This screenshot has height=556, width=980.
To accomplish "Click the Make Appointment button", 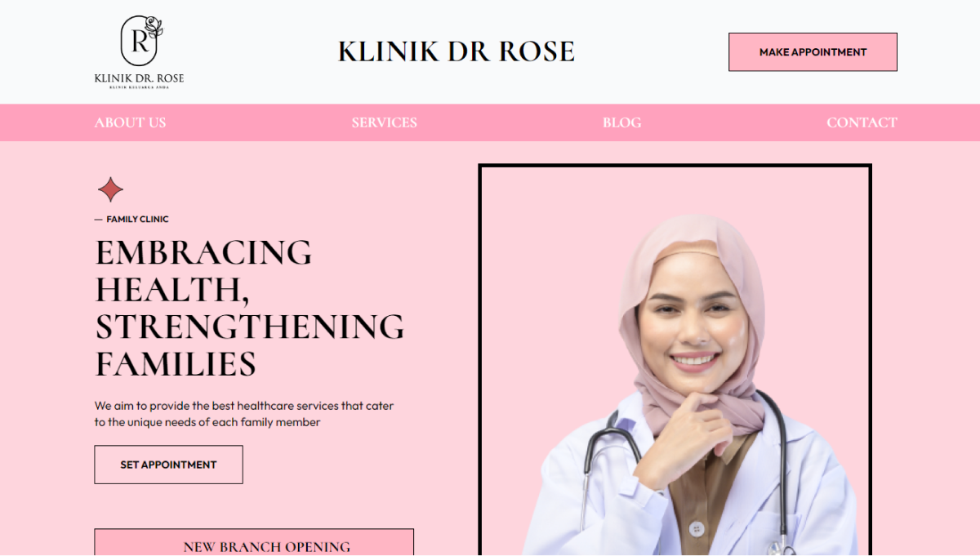I will point(813,51).
